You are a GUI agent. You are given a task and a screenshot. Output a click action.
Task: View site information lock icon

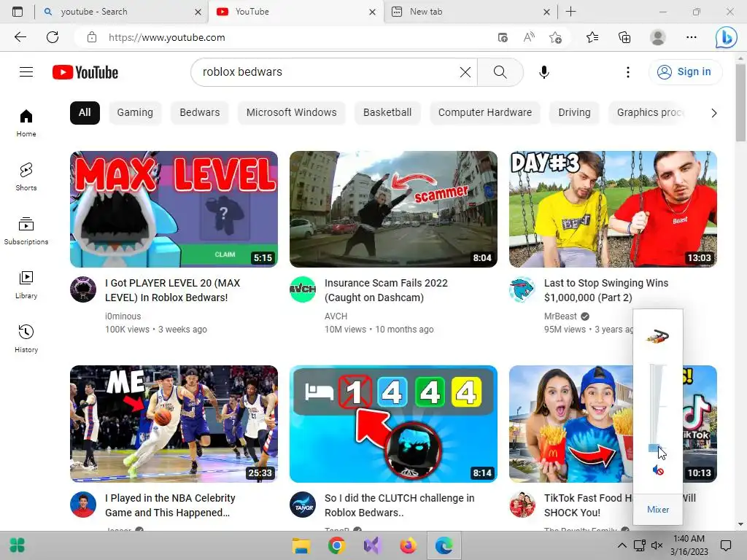(92, 37)
